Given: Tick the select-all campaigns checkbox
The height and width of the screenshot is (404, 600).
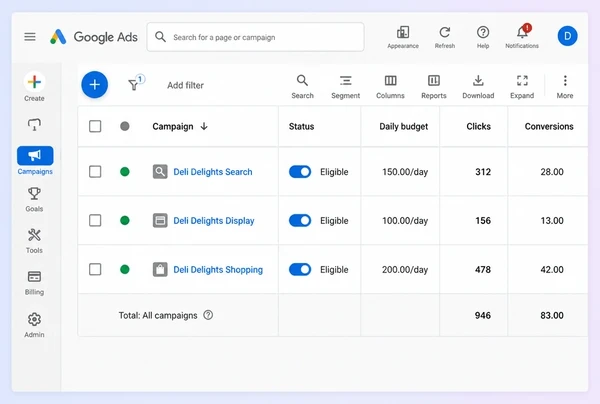Looking at the screenshot, I should tap(95, 126).
